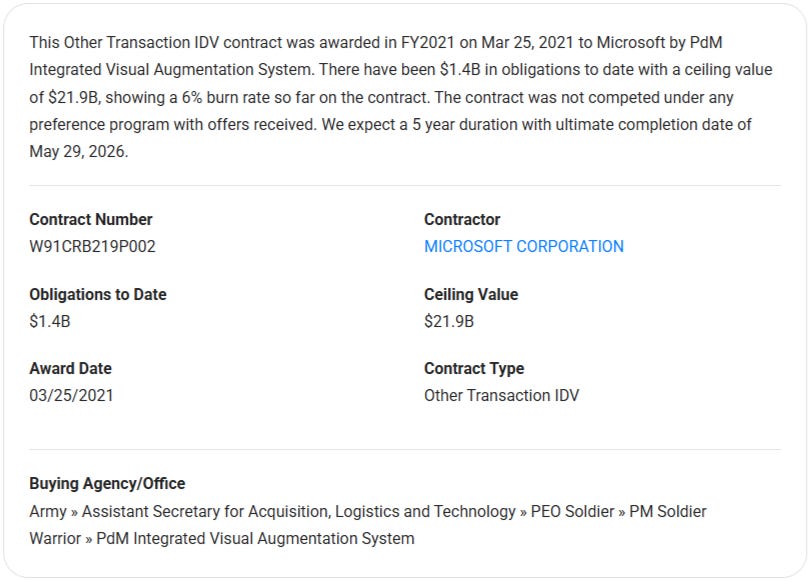Click the Buying Agency/Office heading

tap(107, 483)
